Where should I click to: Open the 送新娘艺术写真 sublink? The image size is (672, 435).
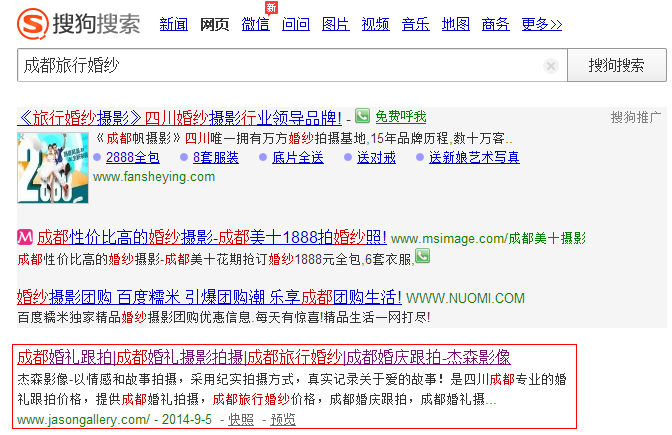click(x=474, y=157)
